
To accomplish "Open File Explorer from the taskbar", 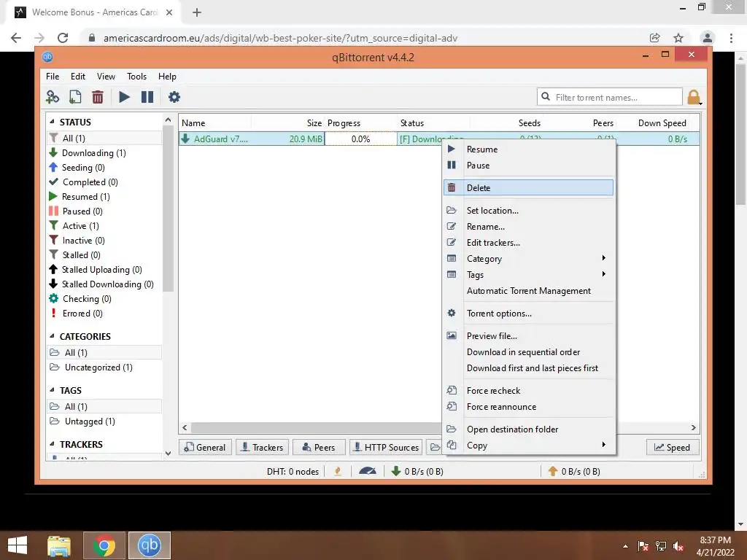I will (59, 545).
